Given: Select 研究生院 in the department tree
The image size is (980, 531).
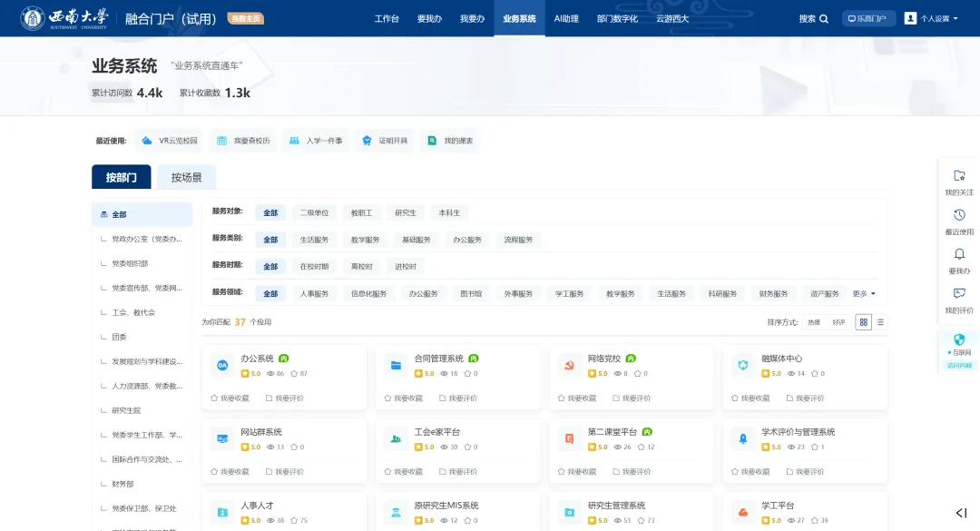Looking at the screenshot, I should tap(126, 410).
